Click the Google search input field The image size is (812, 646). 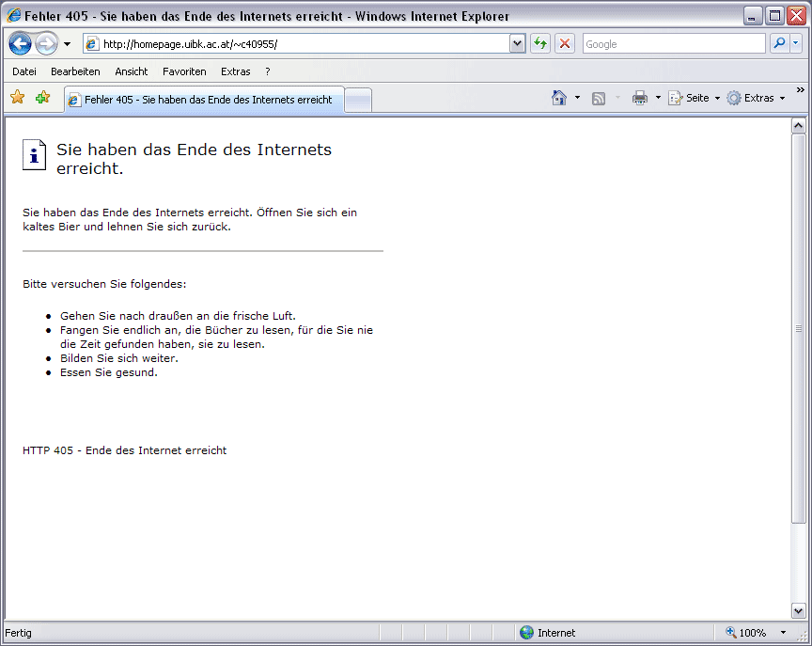pos(673,44)
